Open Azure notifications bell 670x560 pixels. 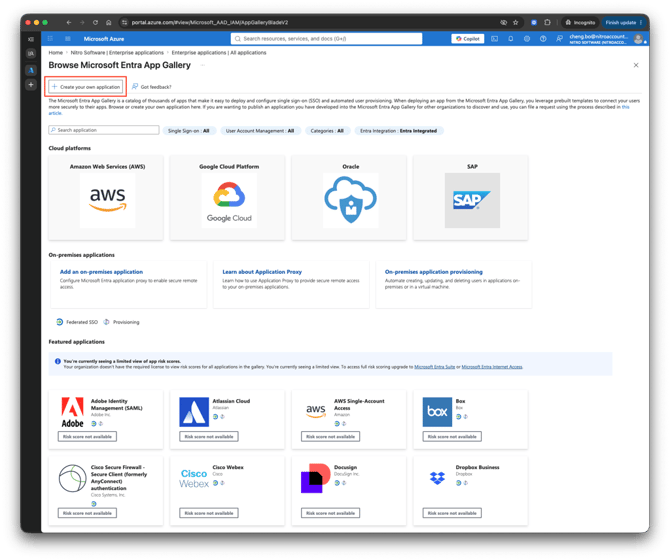[x=511, y=39]
